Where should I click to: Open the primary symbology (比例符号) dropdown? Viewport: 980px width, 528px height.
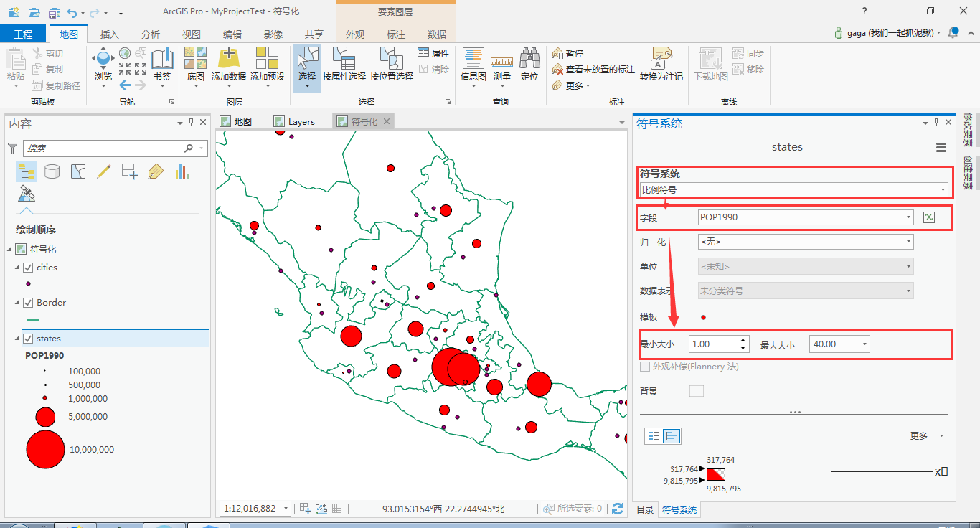coord(794,190)
